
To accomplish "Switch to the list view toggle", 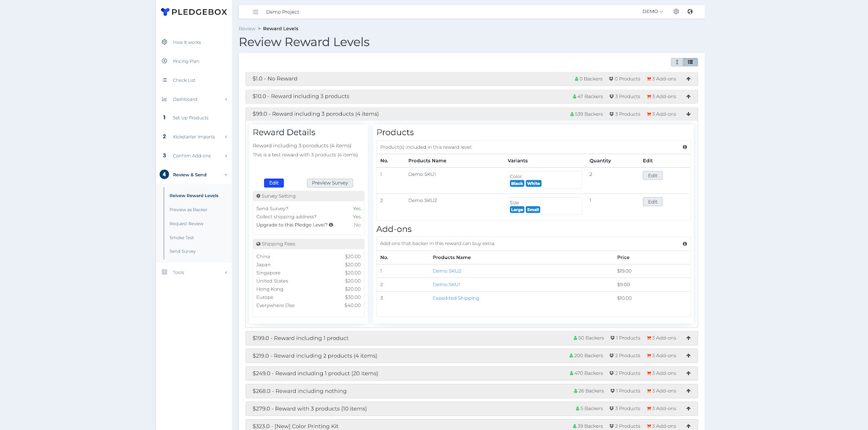I will 691,62.
